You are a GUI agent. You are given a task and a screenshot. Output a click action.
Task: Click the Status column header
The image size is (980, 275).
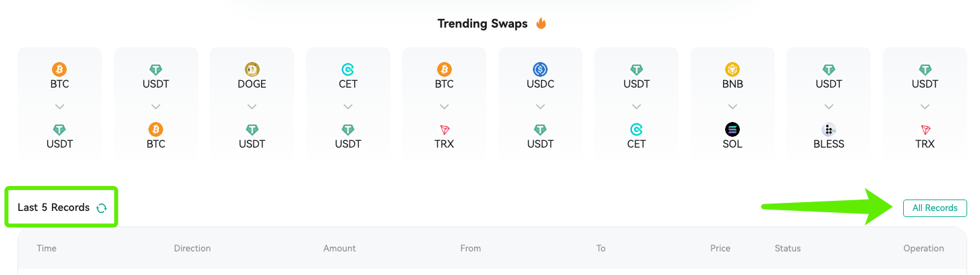click(x=788, y=248)
